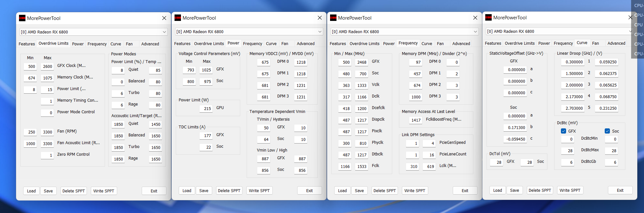Viewport: 644px width, 213px height.
Task: Edit Vclk min field 363
Action: click(x=345, y=85)
